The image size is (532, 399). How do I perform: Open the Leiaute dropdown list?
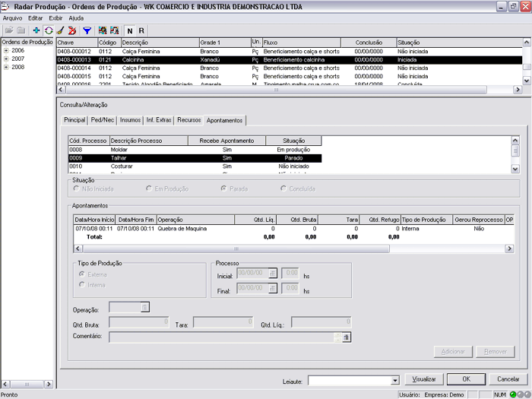[394, 380]
